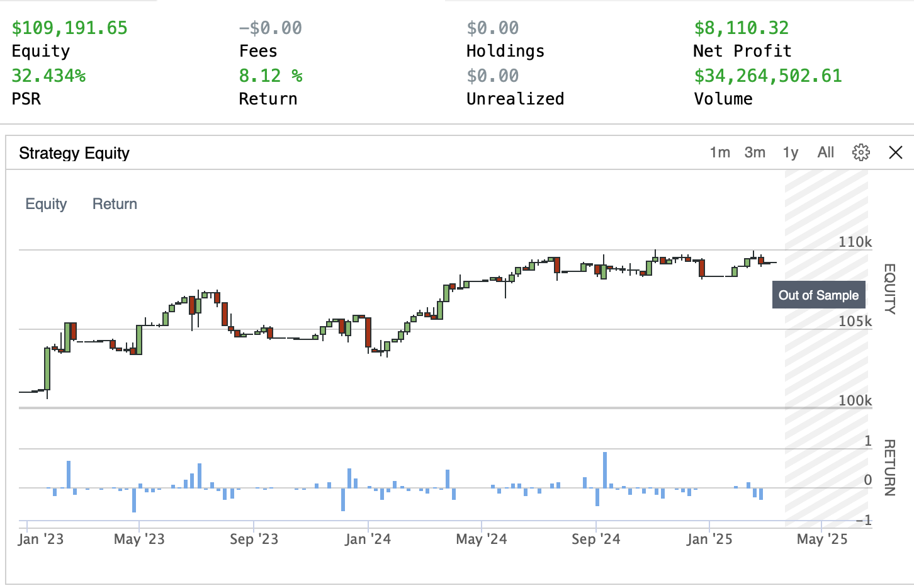This screenshot has height=588, width=914.
Task: Click the vertical EQUITY axis title
Action: [x=889, y=289]
